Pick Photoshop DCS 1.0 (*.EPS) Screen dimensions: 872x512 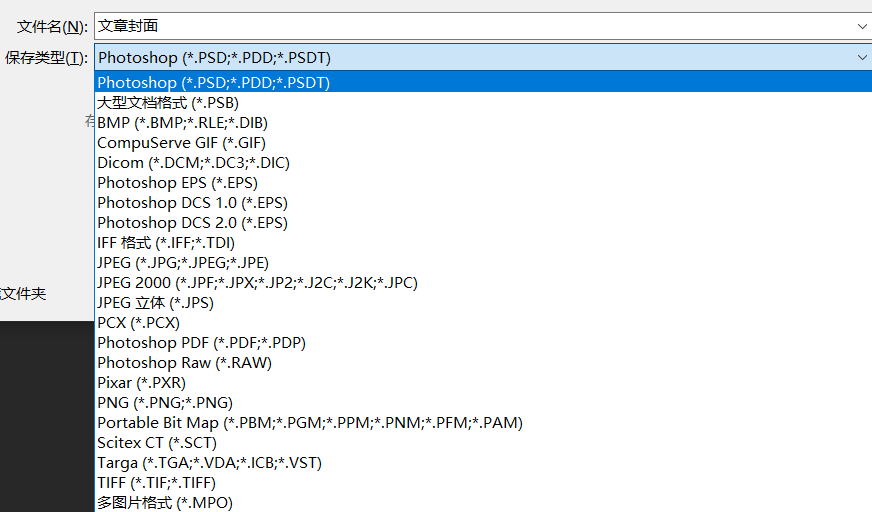coord(483,203)
